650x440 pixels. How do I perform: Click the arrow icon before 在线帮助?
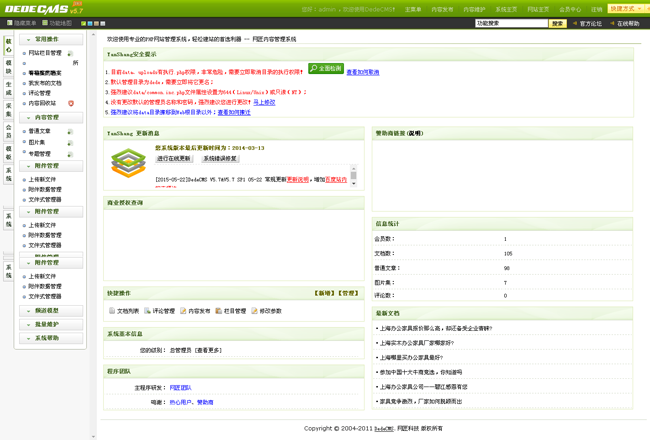coord(612,24)
